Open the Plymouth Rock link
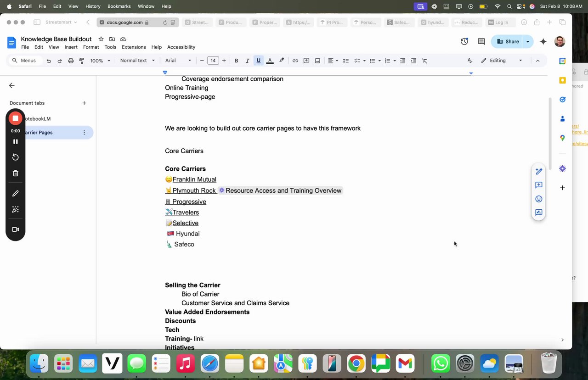This screenshot has height=380, width=588. pos(194,190)
